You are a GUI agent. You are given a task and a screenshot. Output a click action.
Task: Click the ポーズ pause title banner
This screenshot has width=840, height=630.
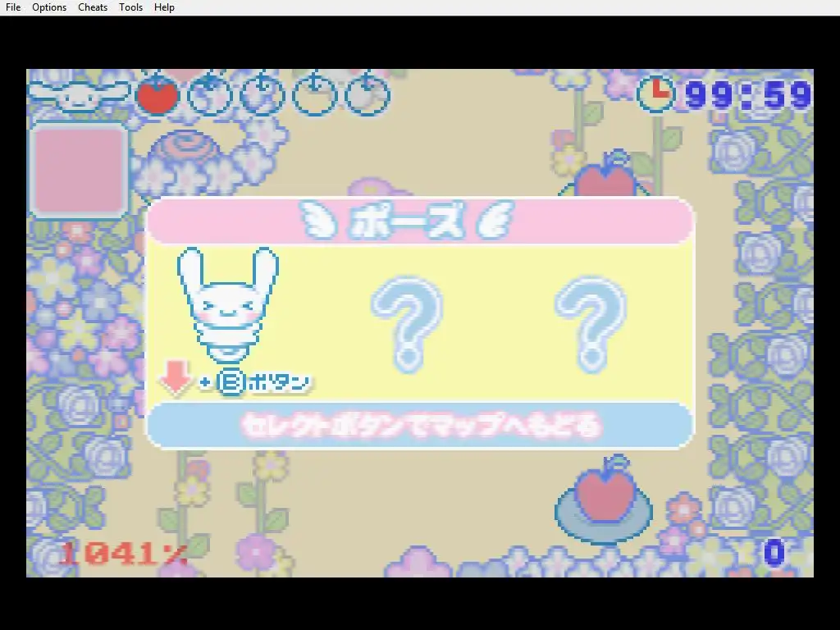point(420,220)
